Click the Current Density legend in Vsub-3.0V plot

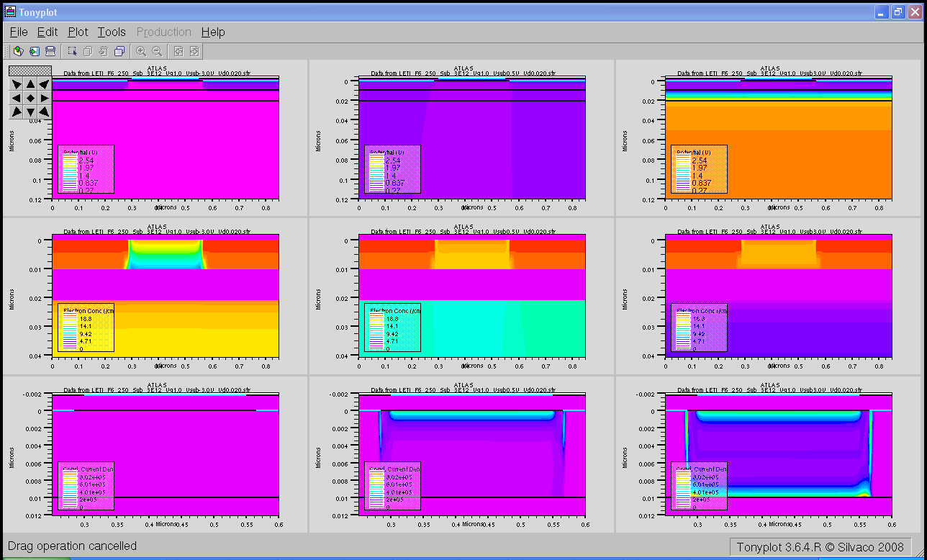[86, 486]
